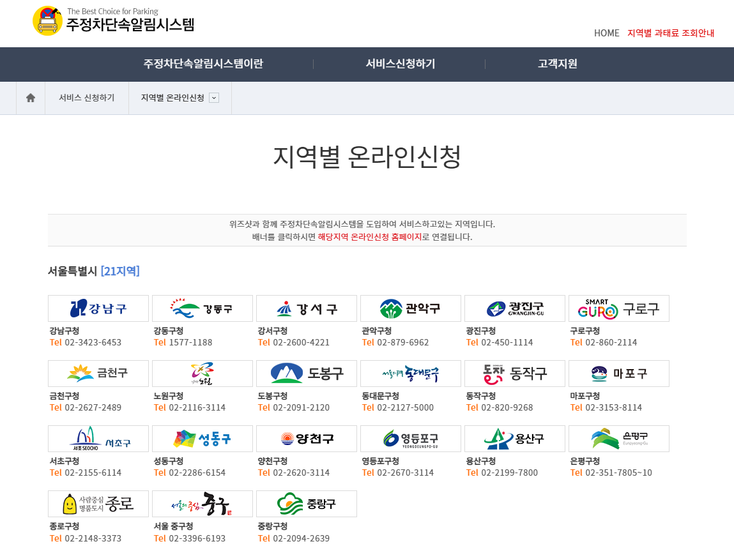Click phone number 02-450-1114
The image size is (734, 560).
coord(507,342)
